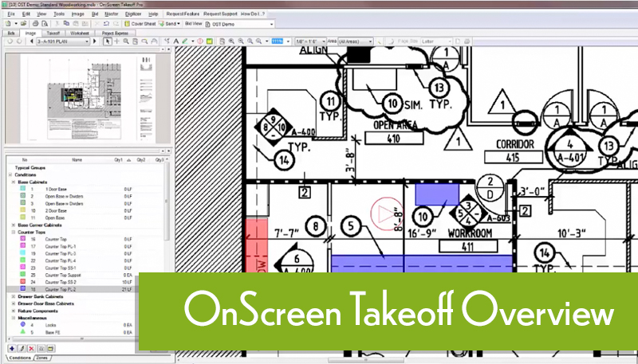
Task: Click the 1 Door Base color swatch
Action: pyautogui.click(x=23, y=189)
